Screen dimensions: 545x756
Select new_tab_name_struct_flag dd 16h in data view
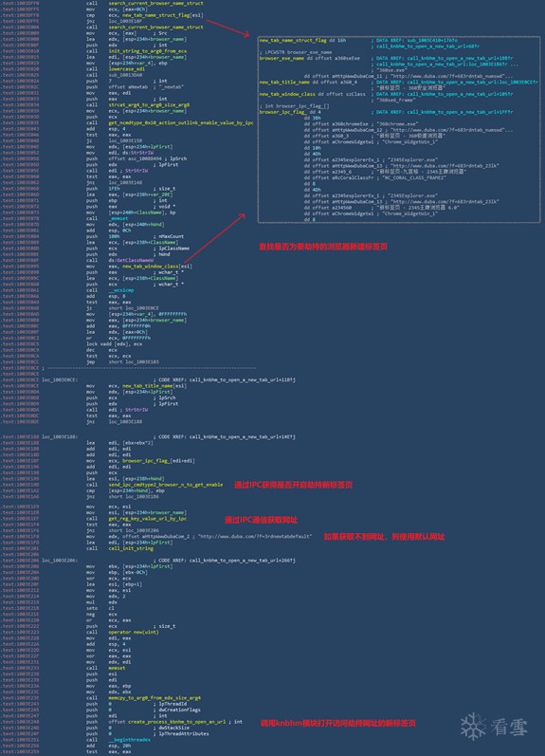[x=302, y=40]
